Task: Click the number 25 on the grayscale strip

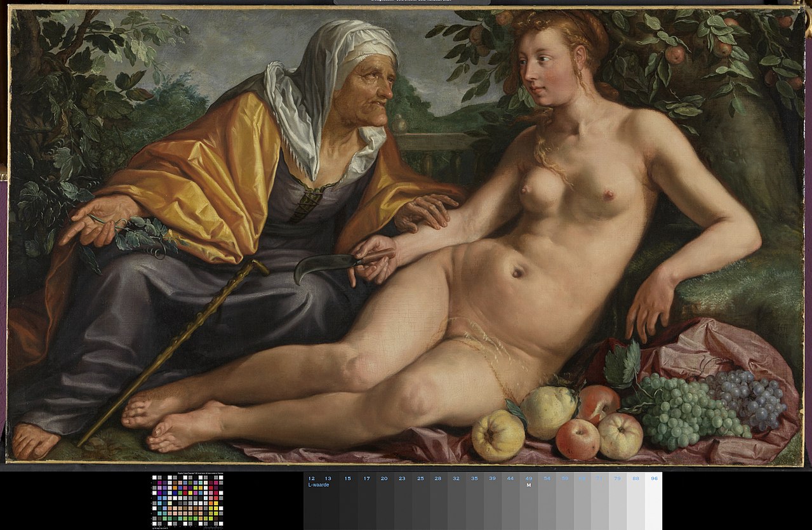Action: 420,478
